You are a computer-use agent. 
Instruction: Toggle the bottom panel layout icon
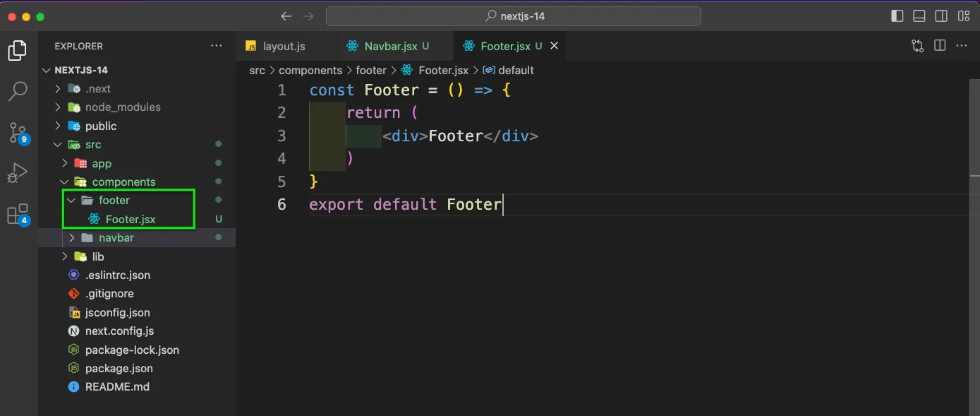tap(919, 16)
